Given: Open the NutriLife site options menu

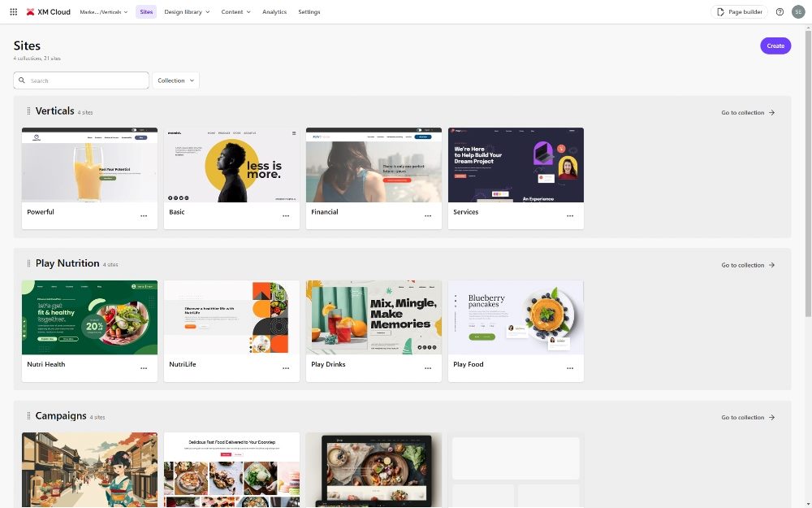Looking at the screenshot, I should pos(286,368).
